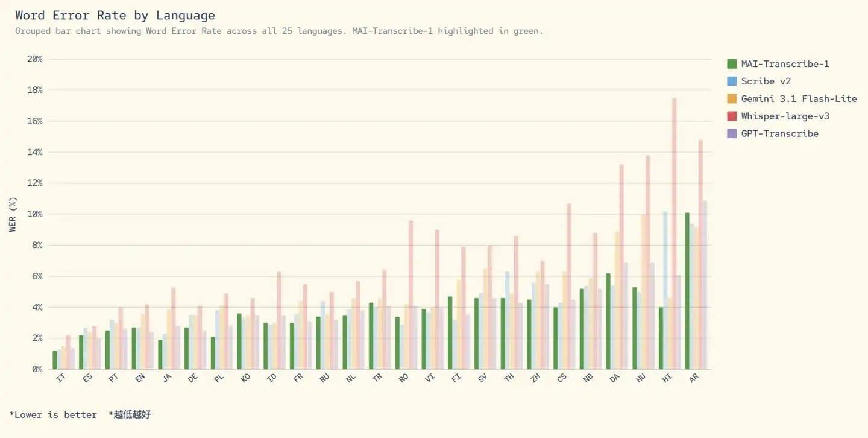Click the FI x-axis label
Screen dimensions: 868x438
click(x=456, y=378)
